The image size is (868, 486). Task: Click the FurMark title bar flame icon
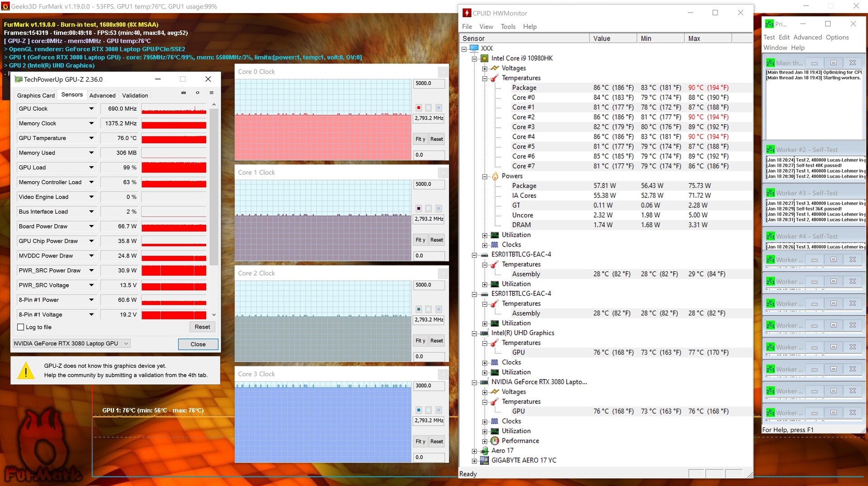tap(5, 6)
